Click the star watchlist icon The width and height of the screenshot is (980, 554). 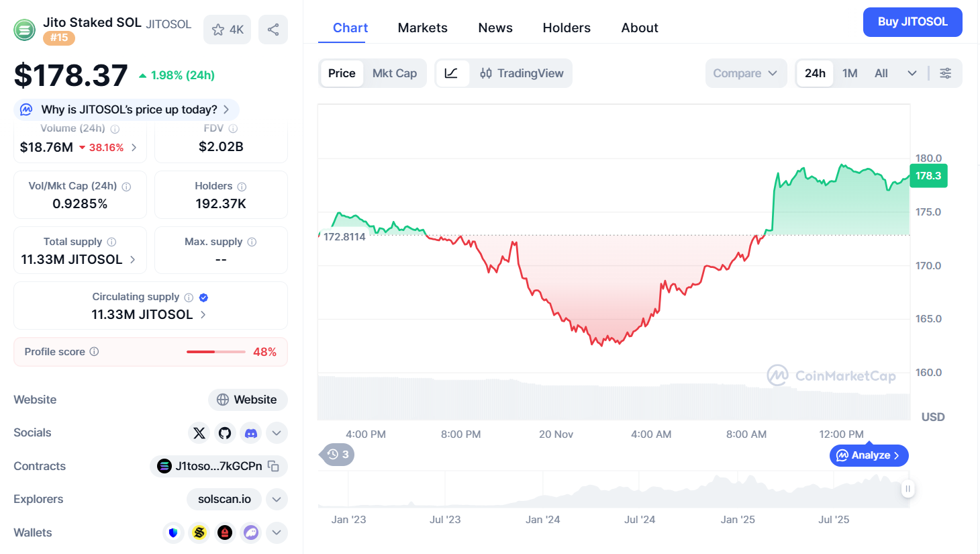pos(219,30)
